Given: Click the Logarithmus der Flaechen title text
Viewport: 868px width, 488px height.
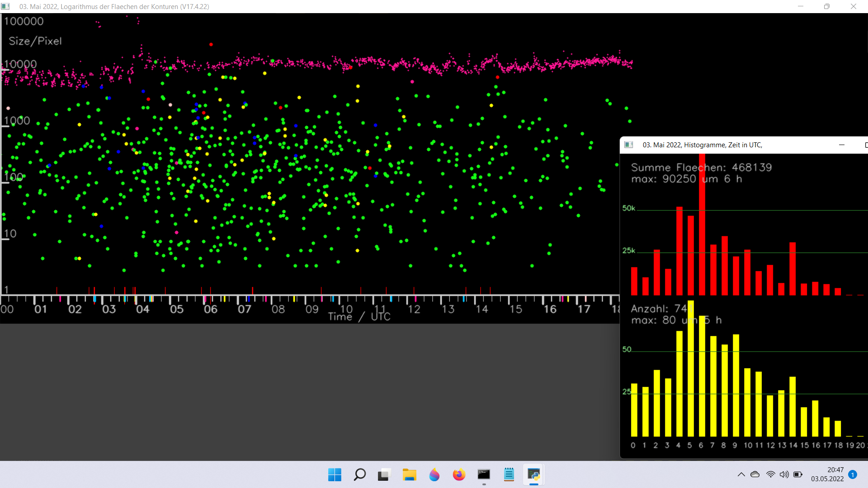Looking at the screenshot, I should pyautogui.click(x=114, y=7).
